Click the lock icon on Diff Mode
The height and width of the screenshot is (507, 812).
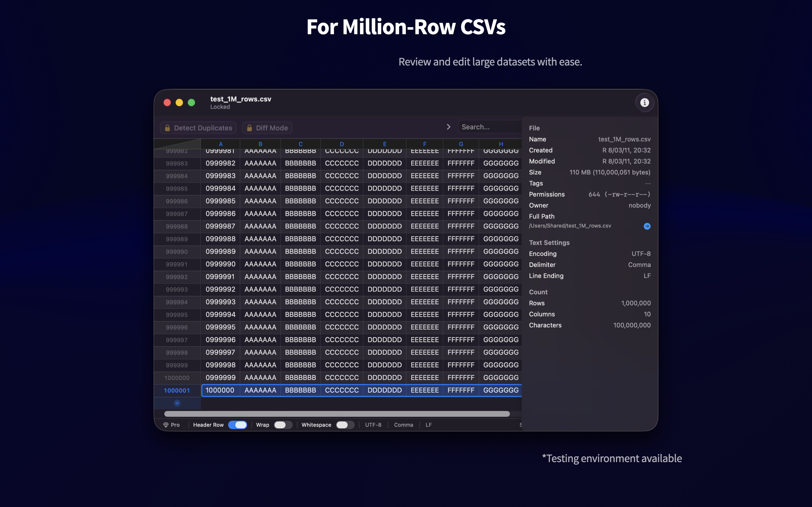tap(250, 127)
